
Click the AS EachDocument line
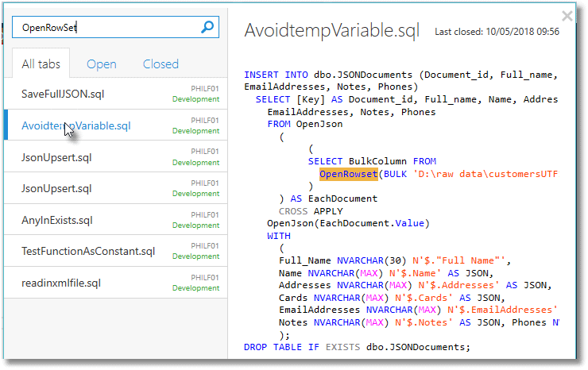point(328,198)
